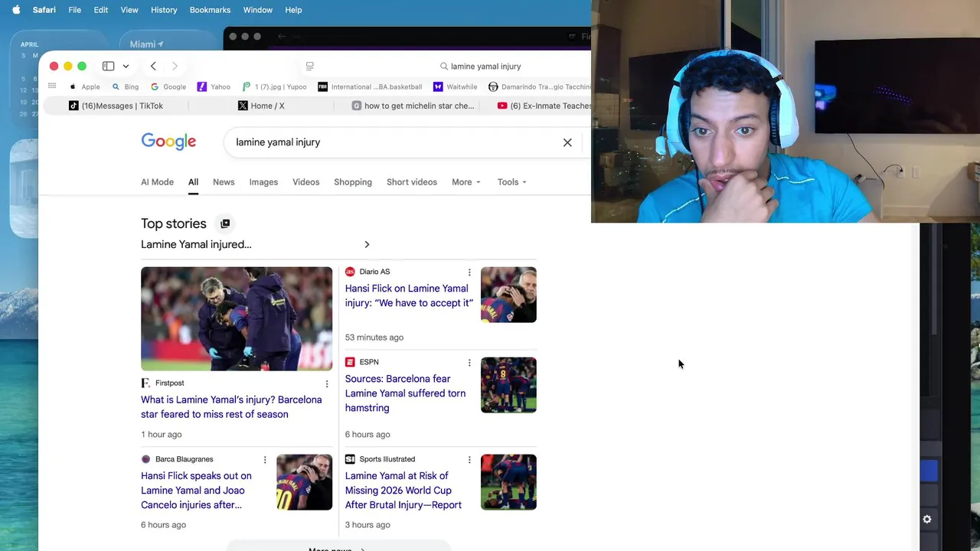Screen dimensions: 980x551
Task: Select the Videos results tab
Action: tap(305, 182)
